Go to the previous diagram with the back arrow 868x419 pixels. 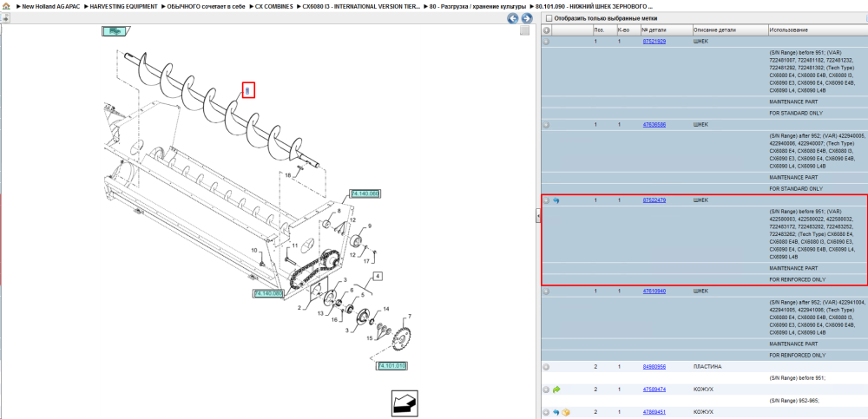(513, 18)
